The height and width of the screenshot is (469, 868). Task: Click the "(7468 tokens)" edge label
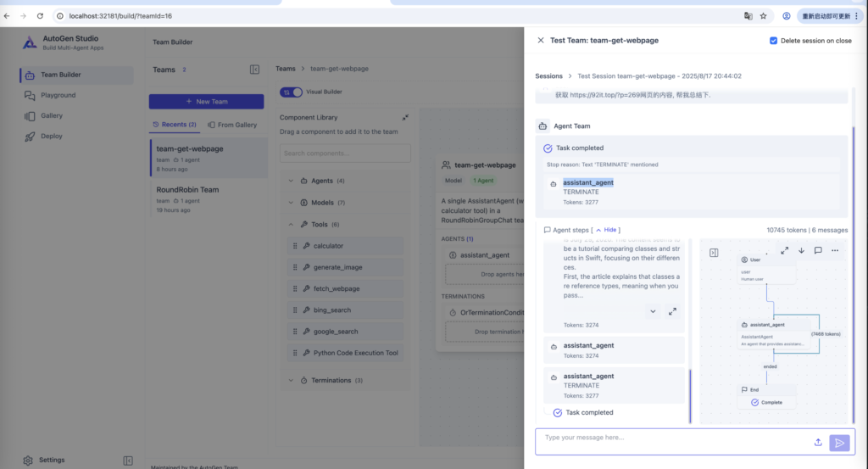pos(826,334)
